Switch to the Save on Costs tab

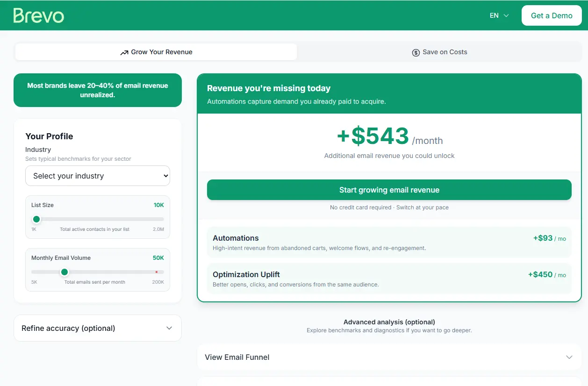[x=439, y=52]
